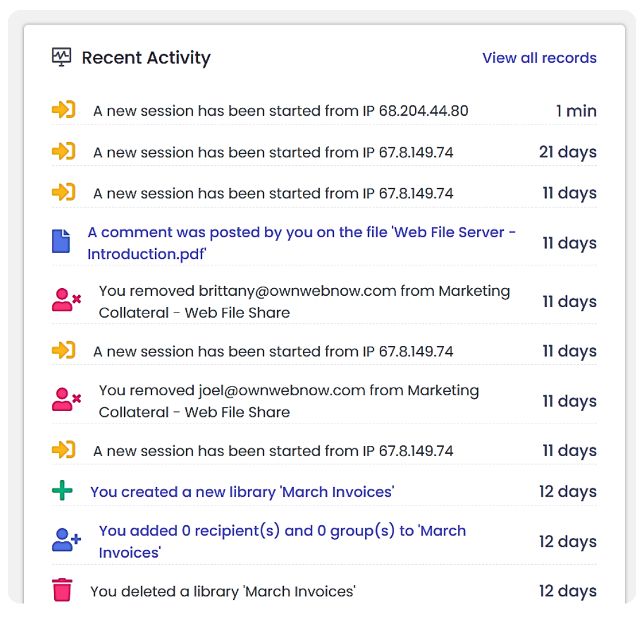The image size is (644, 644).
Task: Click the '1 min' timestamp
Action: coord(576,111)
